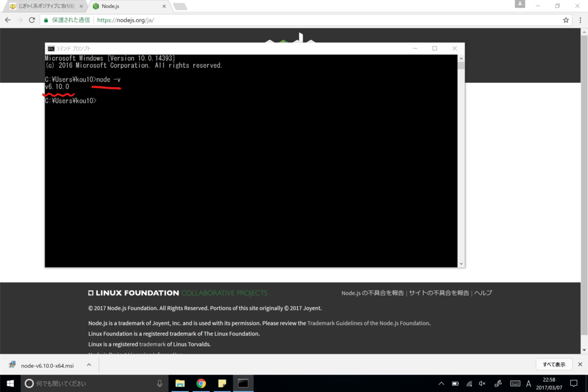The image size is (588, 392).
Task: Select Command Prompt in the taskbar
Action: (243, 383)
